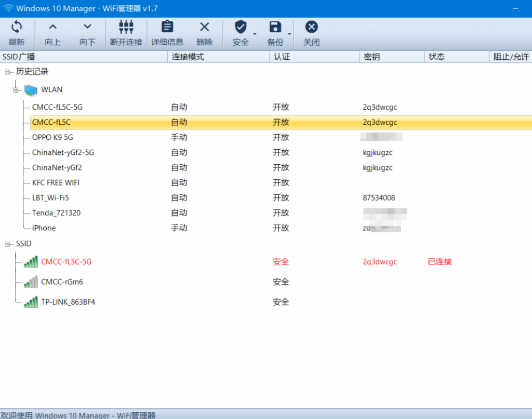The height and width of the screenshot is (419, 532).
Task: Click the 删除 delete X icon
Action: (x=204, y=27)
